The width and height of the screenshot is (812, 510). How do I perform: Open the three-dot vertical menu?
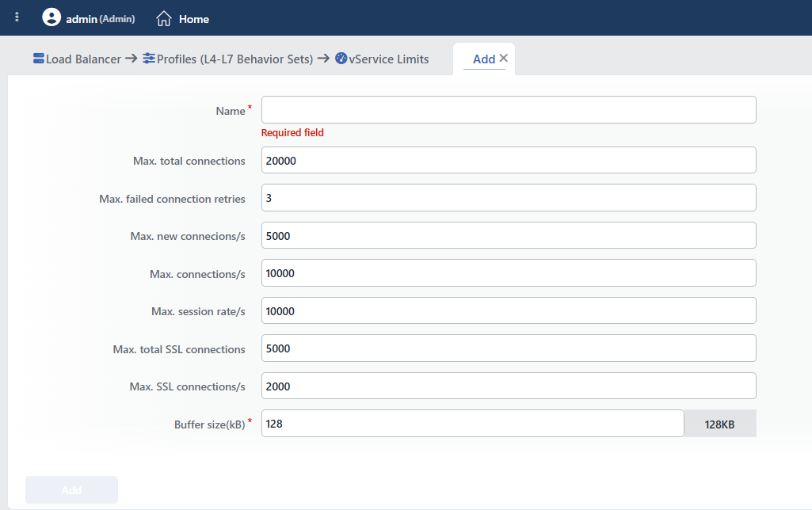[x=17, y=17]
